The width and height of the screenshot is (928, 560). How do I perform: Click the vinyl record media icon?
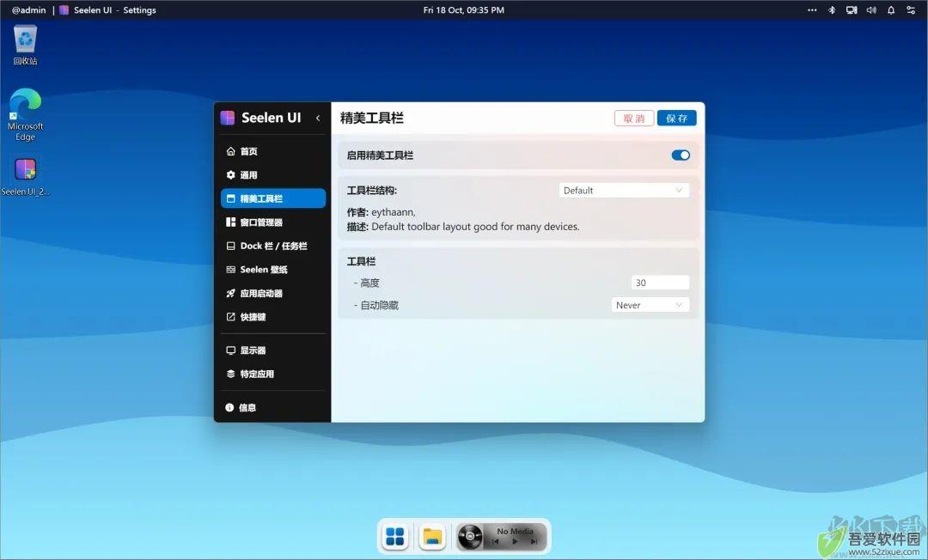(x=471, y=537)
